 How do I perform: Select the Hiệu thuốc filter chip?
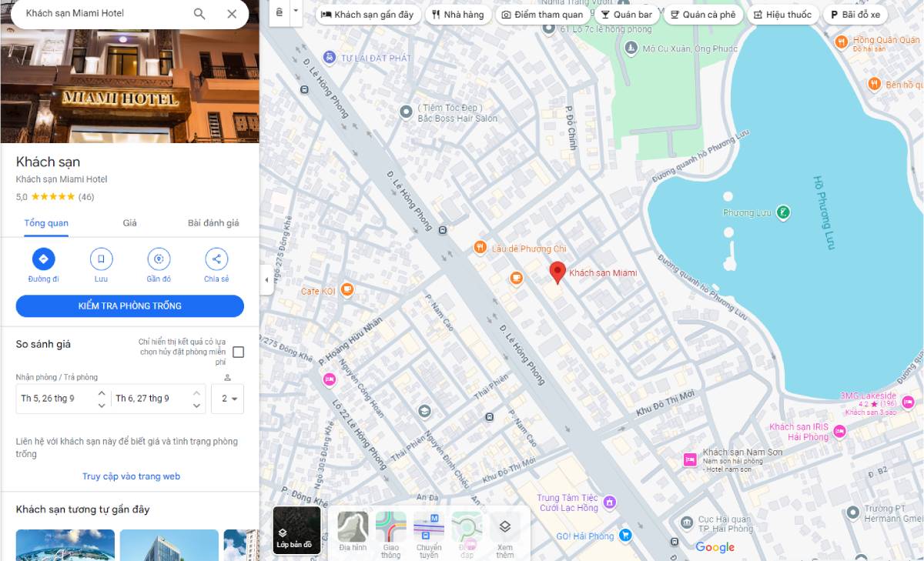[783, 15]
